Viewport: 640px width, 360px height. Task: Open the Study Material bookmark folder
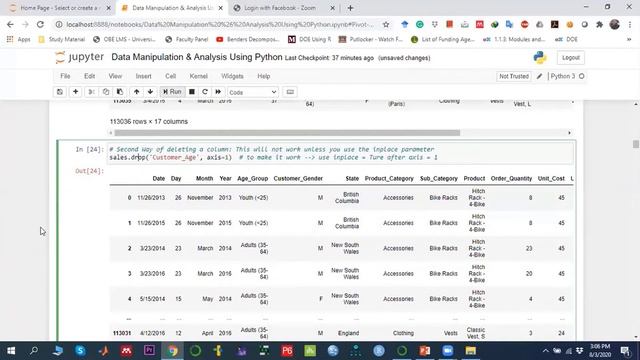click(x=62, y=40)
